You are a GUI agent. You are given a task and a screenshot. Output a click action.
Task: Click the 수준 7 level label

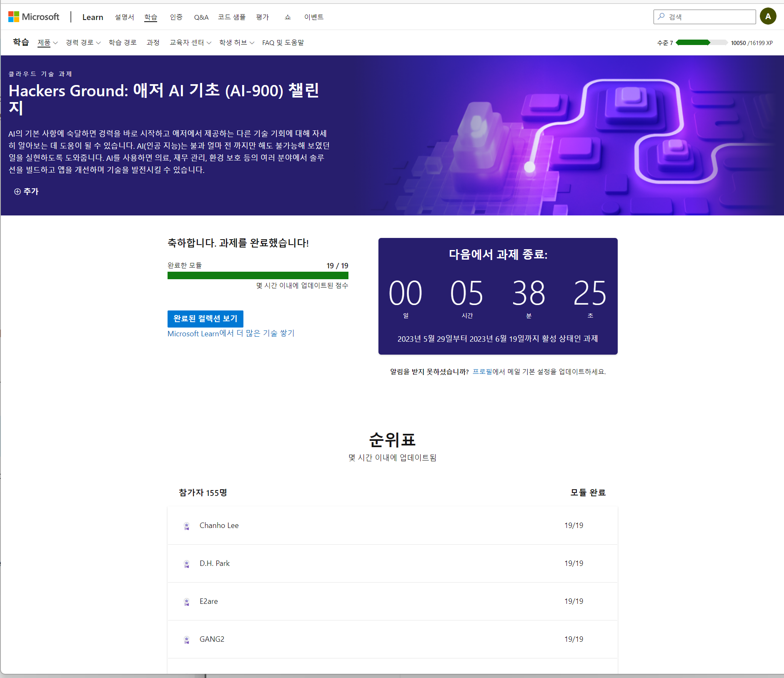click(665, 43)
